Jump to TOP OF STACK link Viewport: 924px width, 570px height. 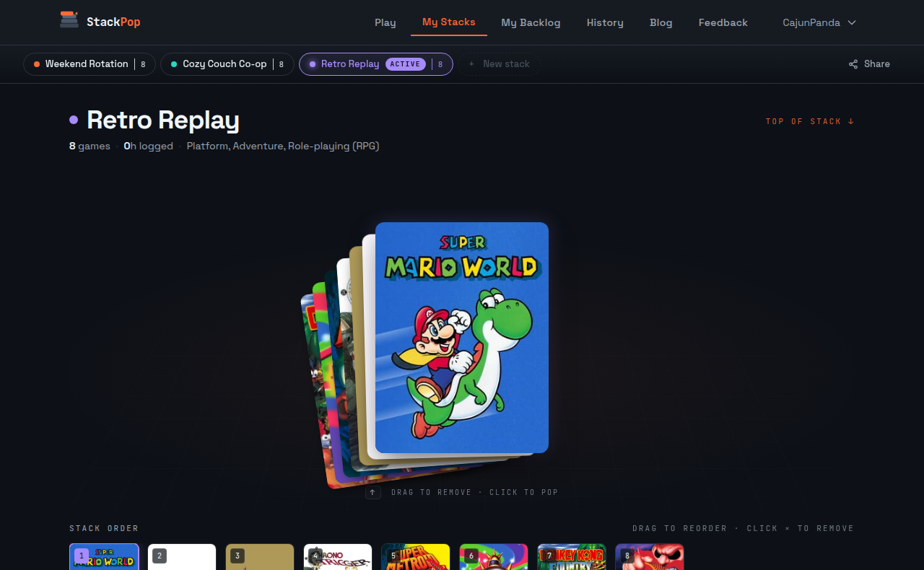click(810, 121)
